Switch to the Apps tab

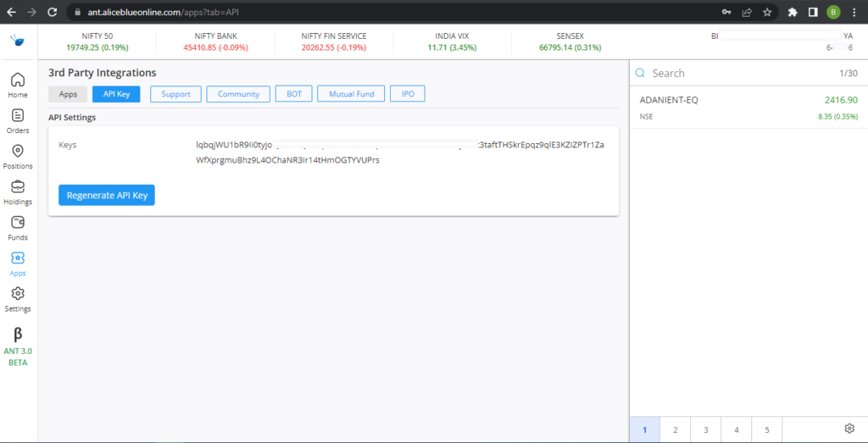click(x=68, y=94)
